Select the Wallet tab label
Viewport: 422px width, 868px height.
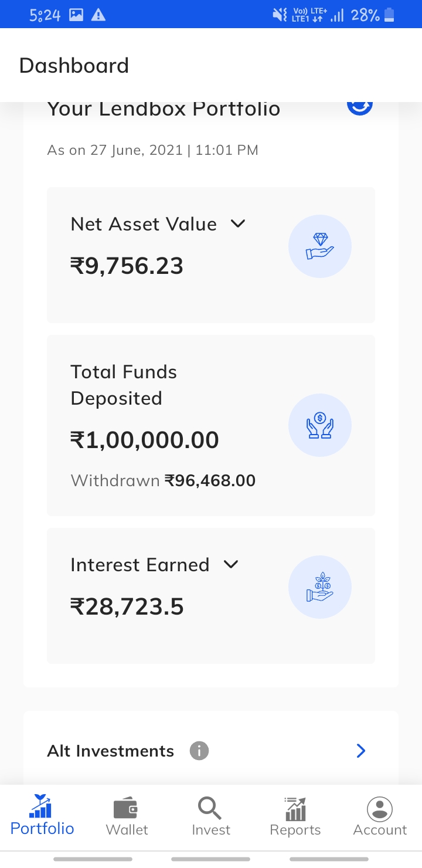(x=127, y=830)
